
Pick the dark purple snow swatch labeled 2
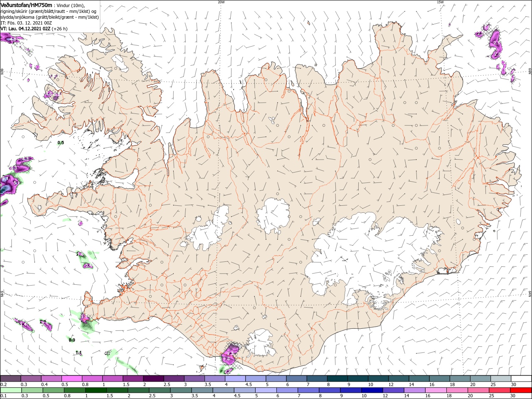(153, 379)
